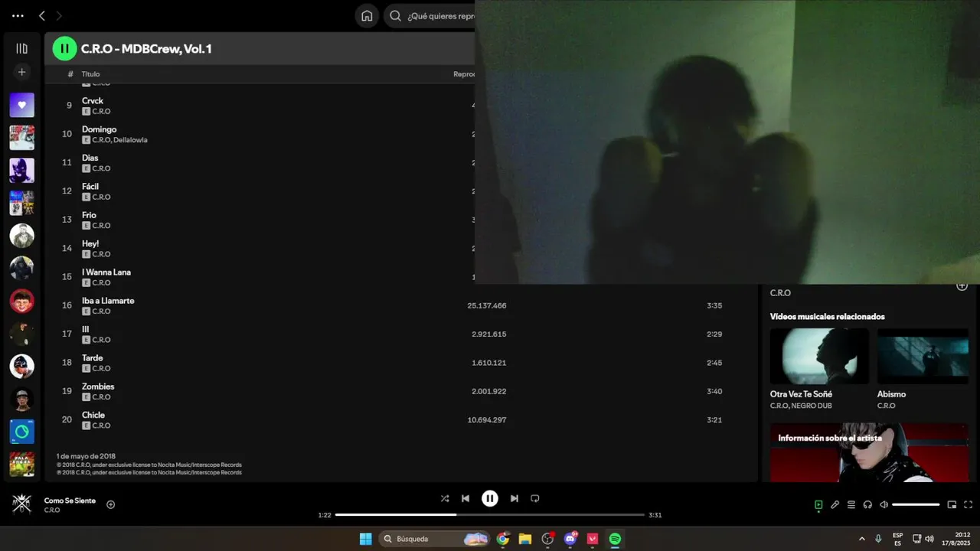Click the song progress bar
Screen dimensions: 980x551
pyautogui.click(x=490, y=515)
